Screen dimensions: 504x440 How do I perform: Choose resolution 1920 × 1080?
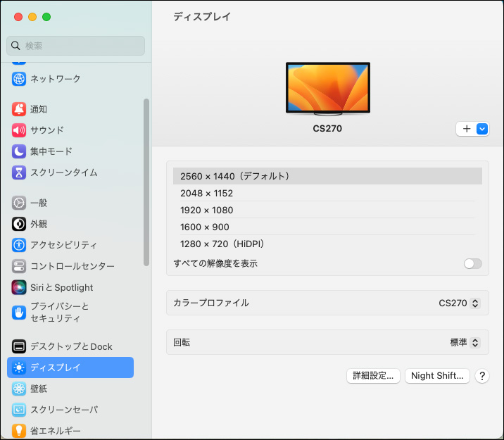(x=327, y=210)
